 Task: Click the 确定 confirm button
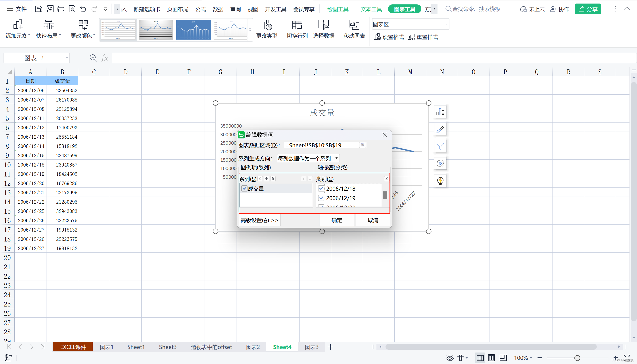[336, 220]
